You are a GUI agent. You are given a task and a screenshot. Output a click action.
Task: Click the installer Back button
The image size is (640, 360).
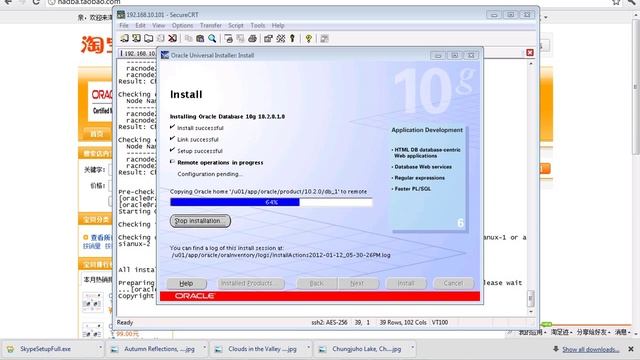[x=316, y=283]
